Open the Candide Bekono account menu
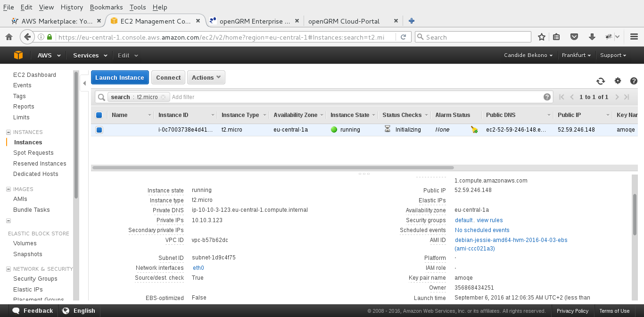The height and width of the screenshot is (317, 644). [528, 55]
